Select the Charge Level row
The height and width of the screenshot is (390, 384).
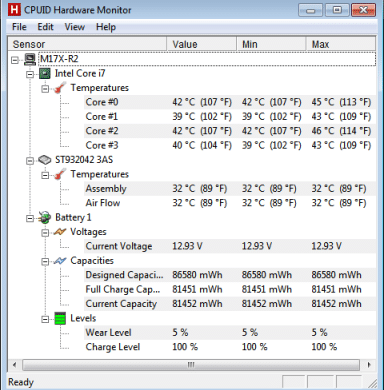click(230, 347)
